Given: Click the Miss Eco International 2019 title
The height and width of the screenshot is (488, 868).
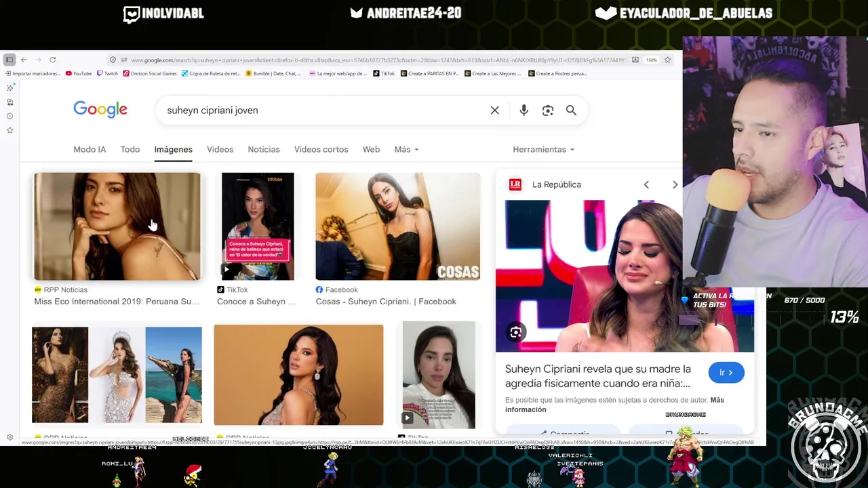Looking at the screenshot, I should (117, 302).
